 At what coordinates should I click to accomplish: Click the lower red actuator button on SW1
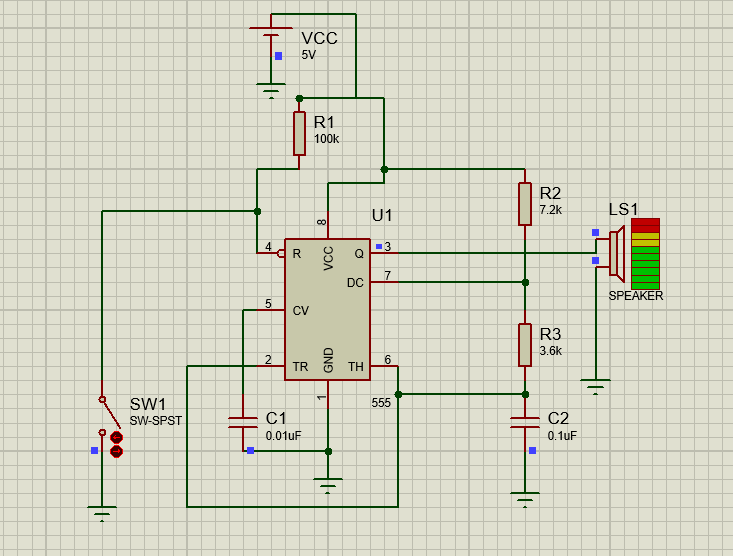pyautogui.click(x=116, y=451)
